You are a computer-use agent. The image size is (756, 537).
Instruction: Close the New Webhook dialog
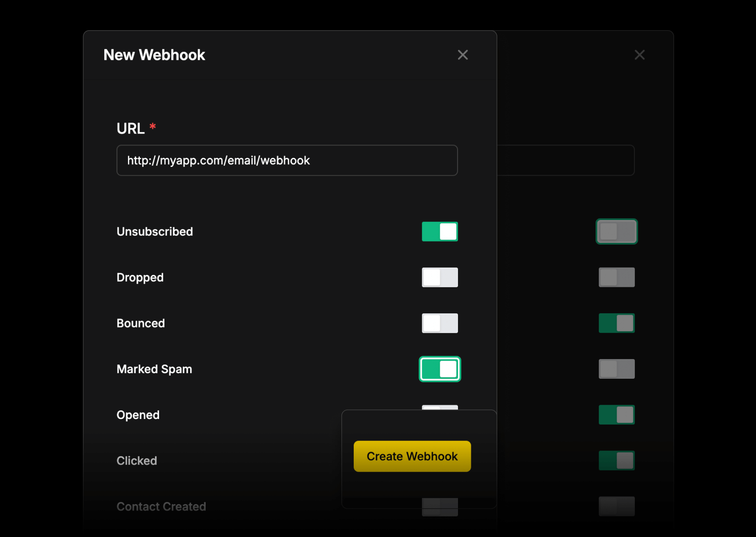point(463,55)
